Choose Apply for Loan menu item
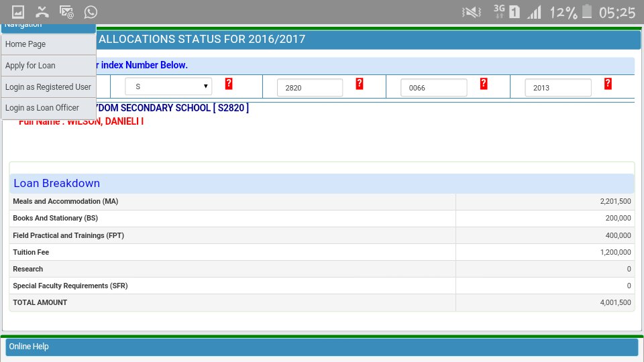The image size is (644, 362). click(48, 66)
